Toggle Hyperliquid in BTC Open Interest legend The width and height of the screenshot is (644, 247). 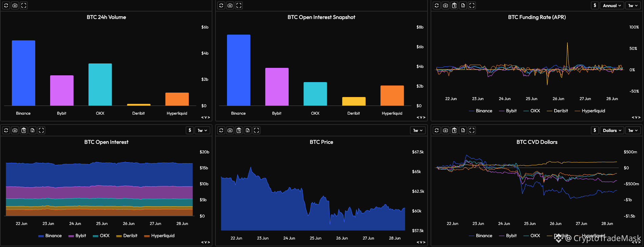pos(159,236)
